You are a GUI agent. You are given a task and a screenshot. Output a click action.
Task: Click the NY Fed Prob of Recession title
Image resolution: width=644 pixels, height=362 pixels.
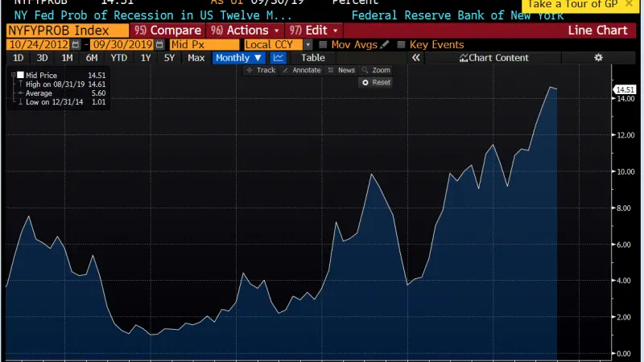click(153, 15)
